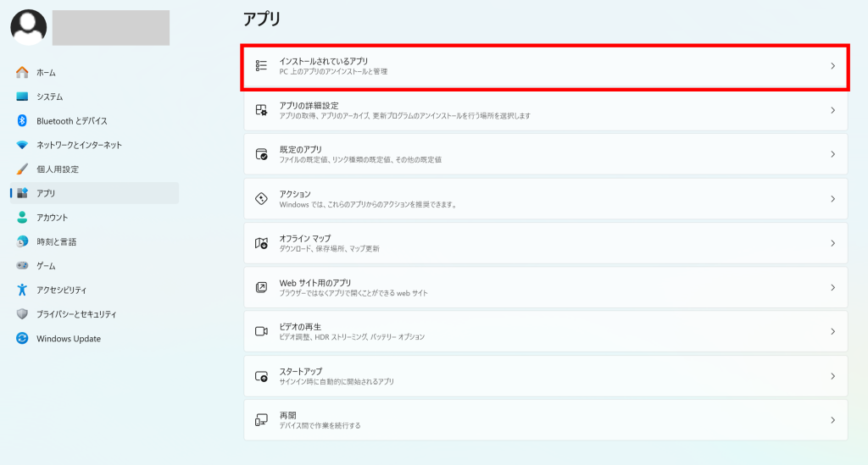Expand スタートアップ with right chevron
The width and height of the screenshot is (868, 465).
tap(832, 376)
